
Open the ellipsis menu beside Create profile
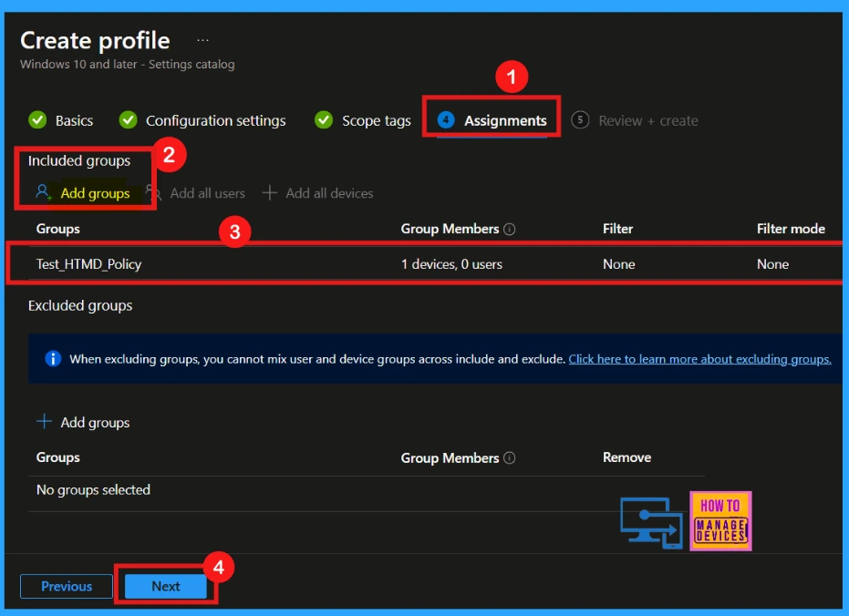pos(202,41)
